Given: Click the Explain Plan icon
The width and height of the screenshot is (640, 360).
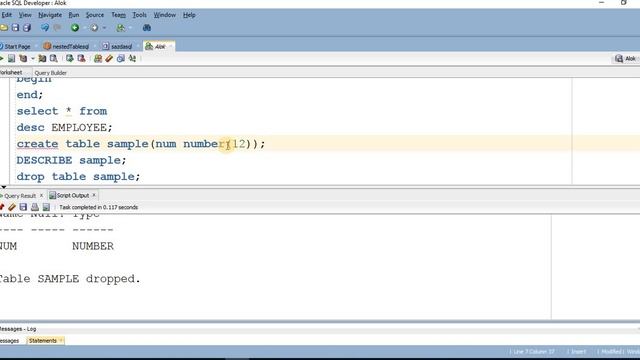Looking at the screenshot, I should (23, 59).
